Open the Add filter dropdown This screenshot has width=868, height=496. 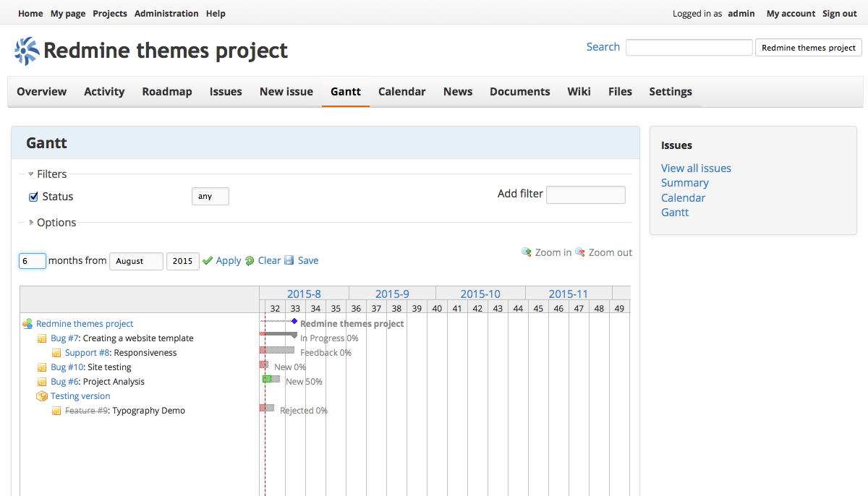click(586, 194)
